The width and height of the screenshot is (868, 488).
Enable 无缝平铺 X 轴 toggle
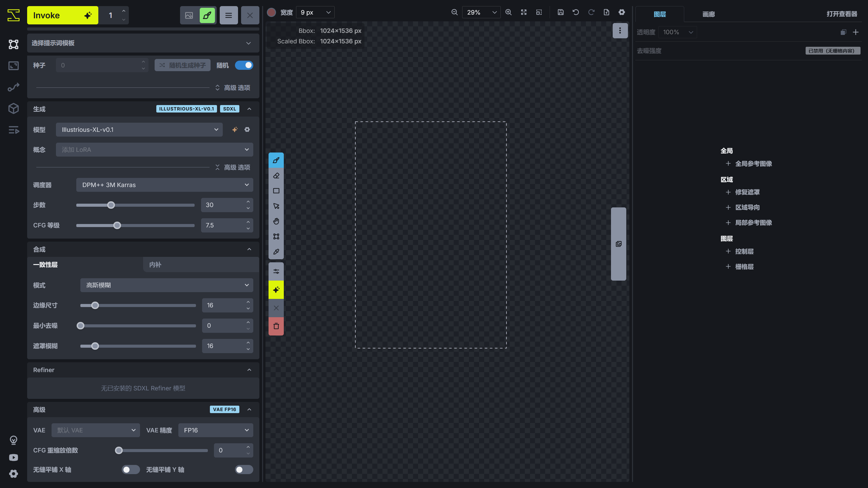click(x=131, y=469)
